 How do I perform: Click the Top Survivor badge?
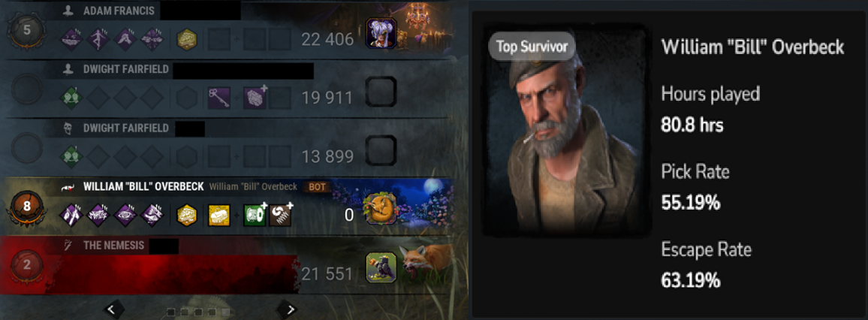pos(532,47)
